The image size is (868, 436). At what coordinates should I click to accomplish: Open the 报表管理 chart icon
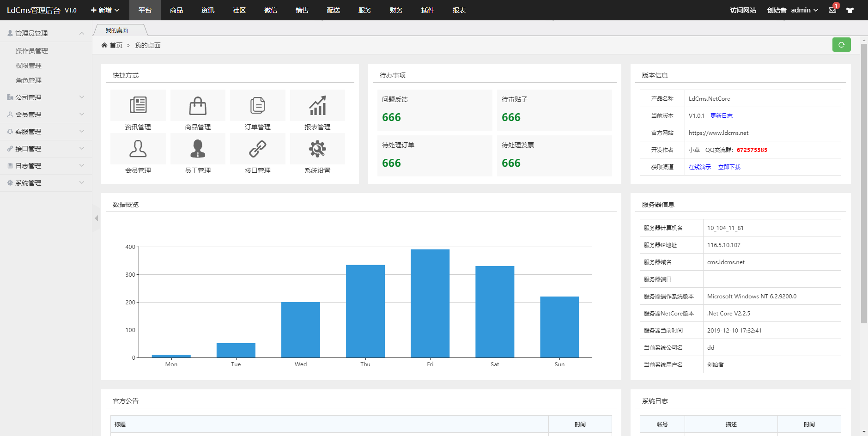coord(317,105)
